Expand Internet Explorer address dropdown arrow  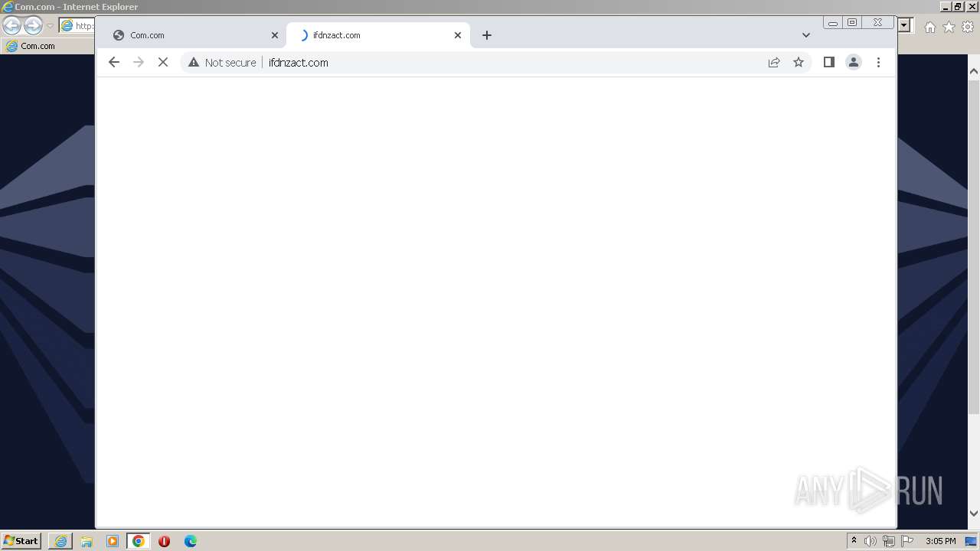pyautogui.click(x=904, y=26)
